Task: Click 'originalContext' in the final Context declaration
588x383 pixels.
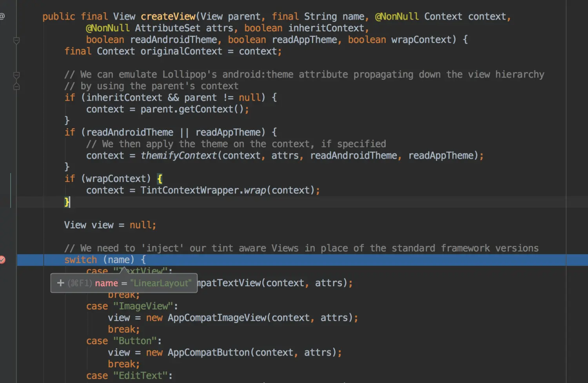Action: click(x=181, y=51)
